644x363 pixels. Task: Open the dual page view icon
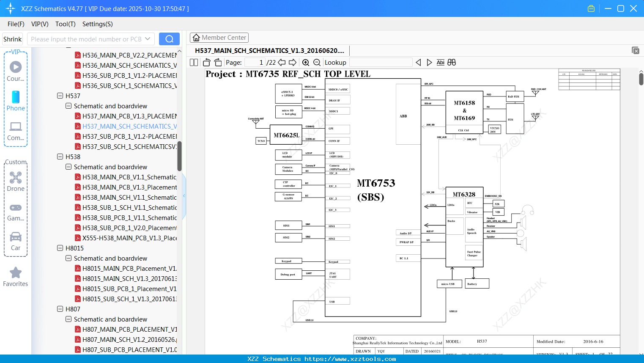coord(193,62)
